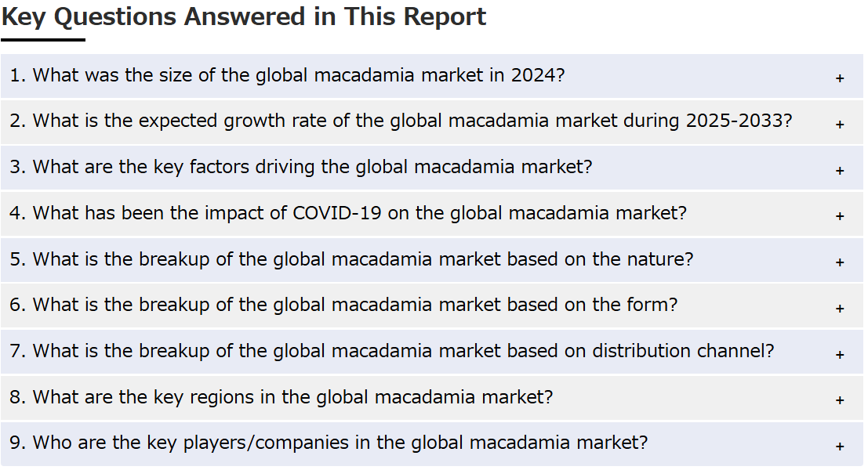Click plus icon beside expected growth rate question
The image size is (868, 470).
click(840, 124)
